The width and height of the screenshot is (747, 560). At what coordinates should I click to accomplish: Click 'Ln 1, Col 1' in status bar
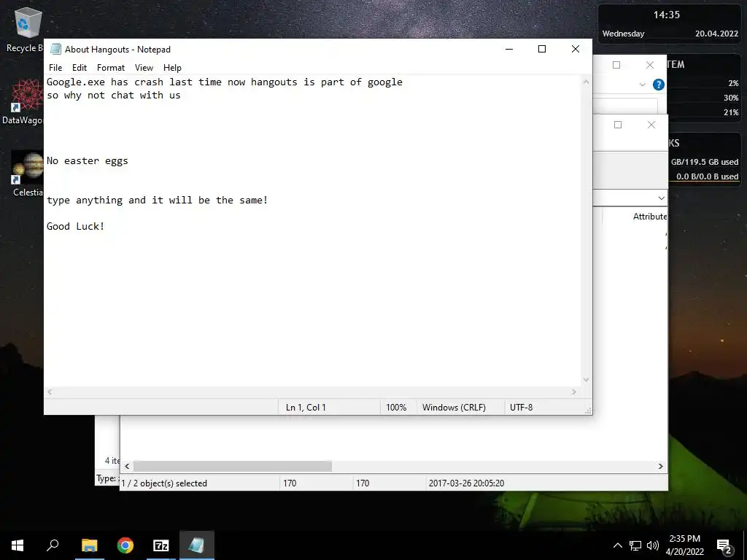pyautogui.click(x=306, y=408)
